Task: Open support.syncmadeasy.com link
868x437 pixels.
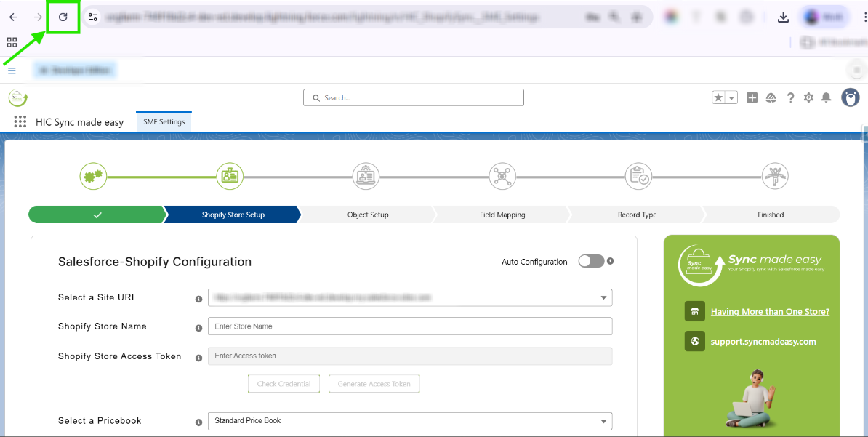Action: pyautogui.click(x=763, y=341)
